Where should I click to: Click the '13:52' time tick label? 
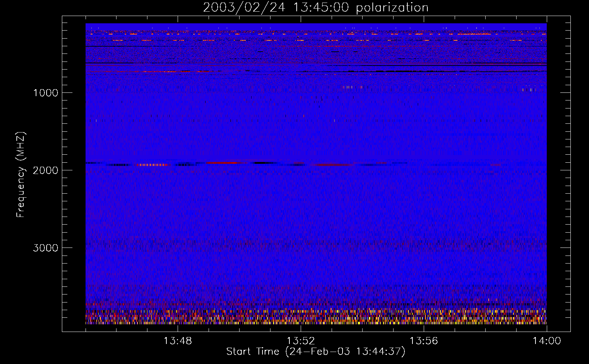[x=301, y=341]
